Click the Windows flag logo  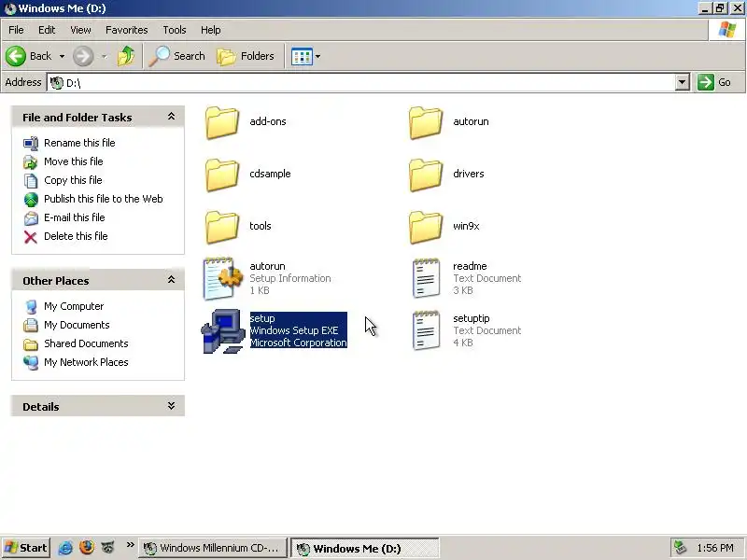tap(727, 30)
